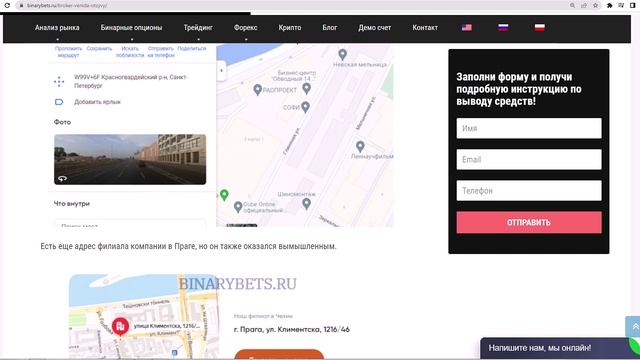Click the Добавить ярлык label icon
Viewport: 640px width, 360px height.
tap(59, 102)
